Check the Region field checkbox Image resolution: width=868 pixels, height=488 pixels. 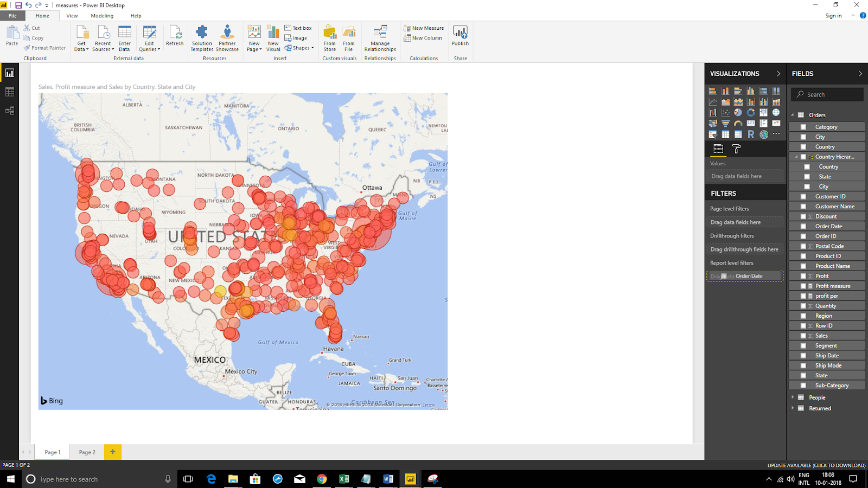[x=803, y=316]
